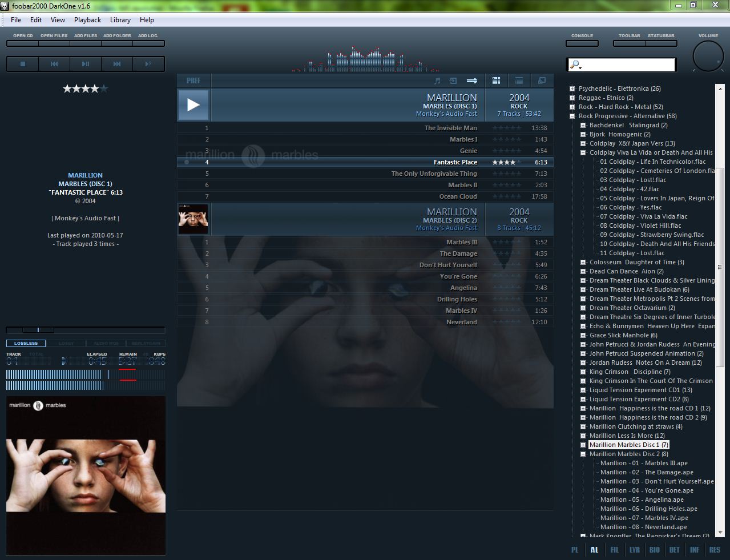Open the Help menu
This screenshot has width=730, height=560.
(x=147, y=20)
